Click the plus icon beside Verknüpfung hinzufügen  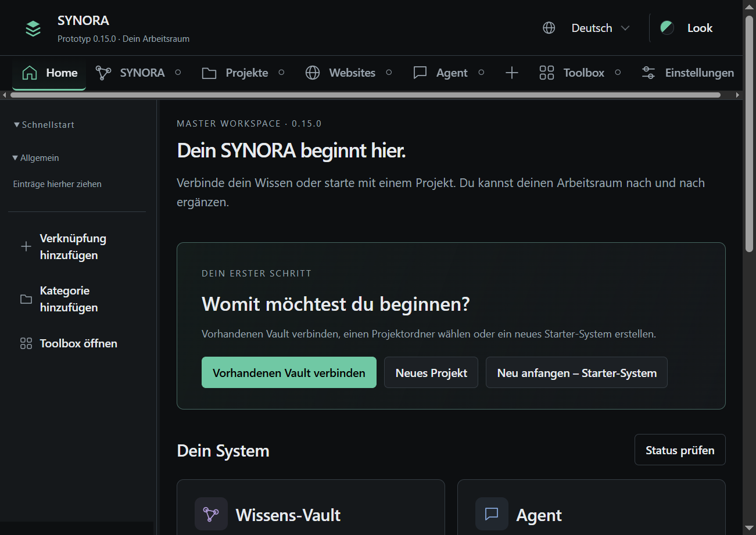click(26, 247)
